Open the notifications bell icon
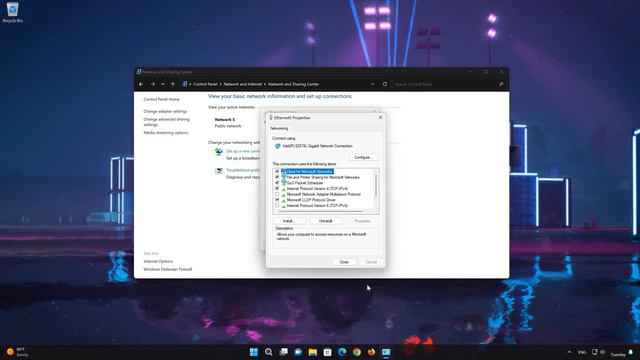Image resolution: width=640 pixels, height=360 pixels. point(631,352)
